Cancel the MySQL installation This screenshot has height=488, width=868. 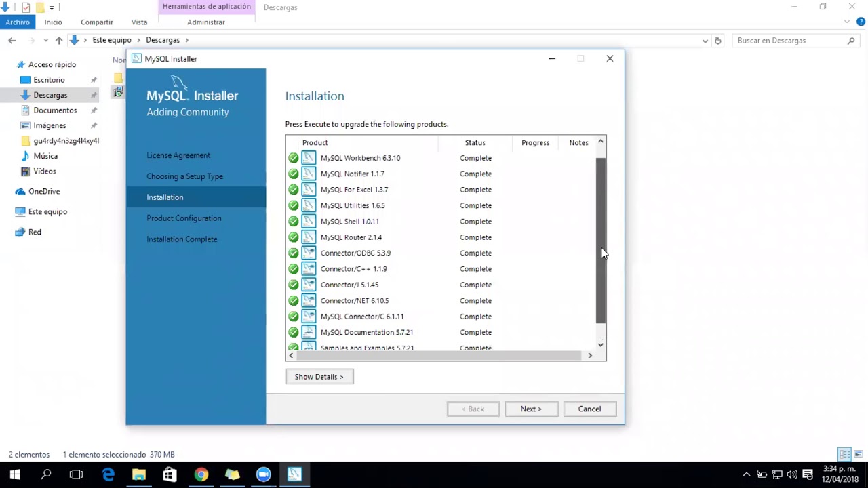coord(589,409)
